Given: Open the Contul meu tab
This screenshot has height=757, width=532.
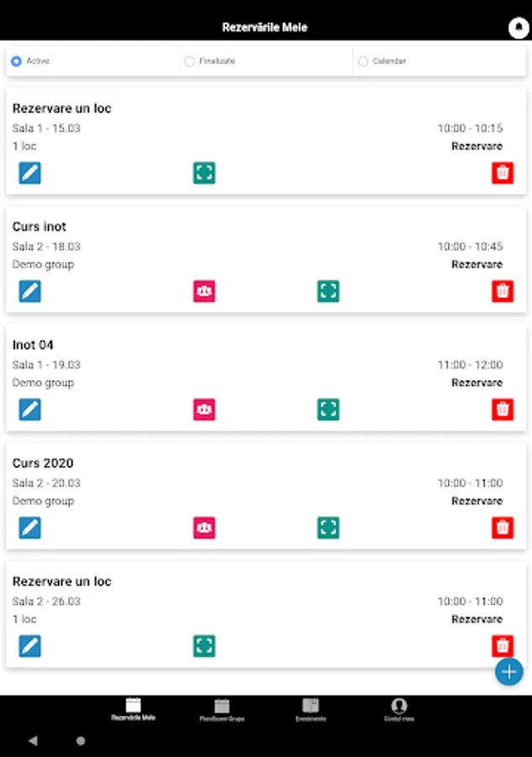Looking at the screenshot, I should 399,710.
